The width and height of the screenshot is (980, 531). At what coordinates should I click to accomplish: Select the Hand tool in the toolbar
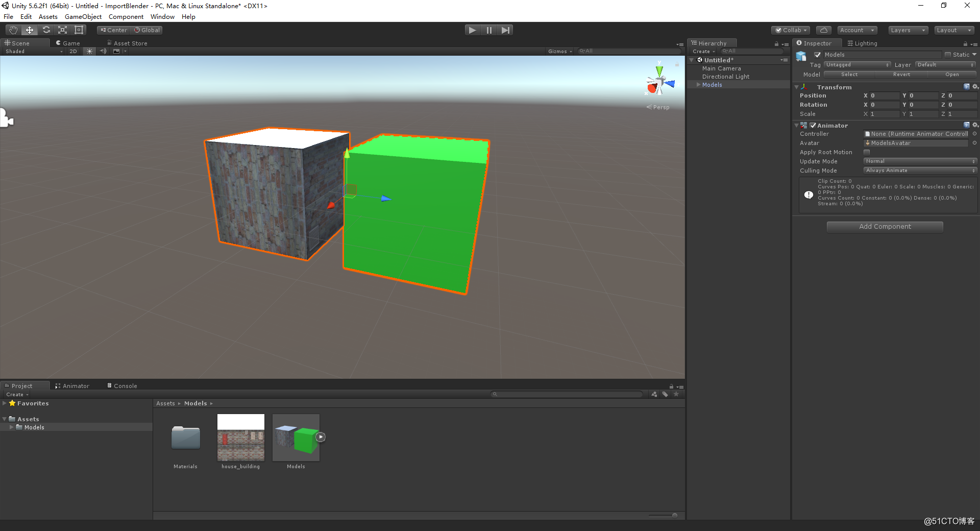click(13, 30)
